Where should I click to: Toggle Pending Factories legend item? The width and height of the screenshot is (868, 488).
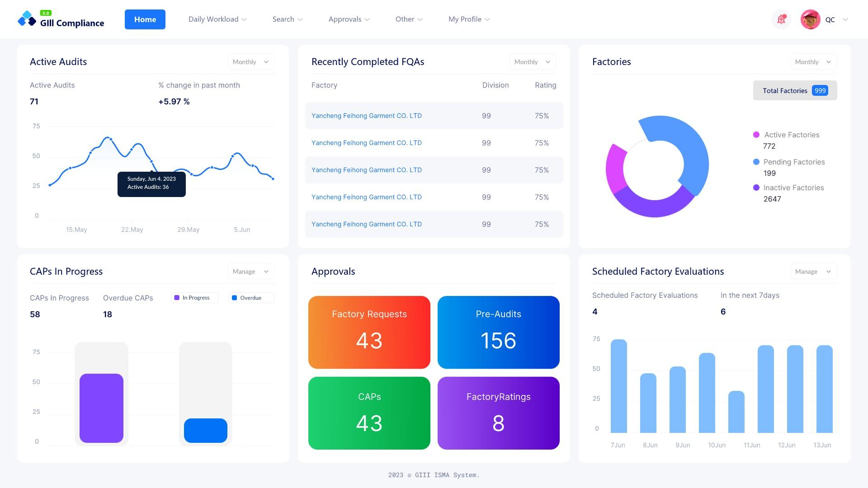[789, 162]
